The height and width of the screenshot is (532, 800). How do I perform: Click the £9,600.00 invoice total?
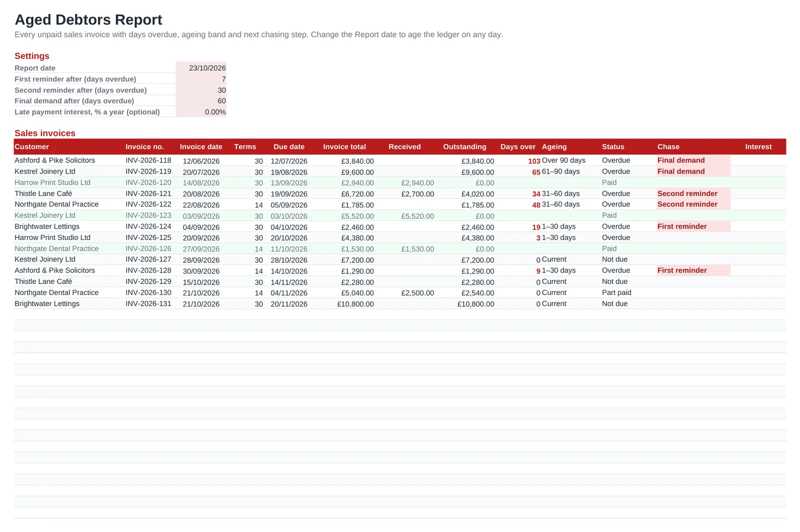(357, 172)
